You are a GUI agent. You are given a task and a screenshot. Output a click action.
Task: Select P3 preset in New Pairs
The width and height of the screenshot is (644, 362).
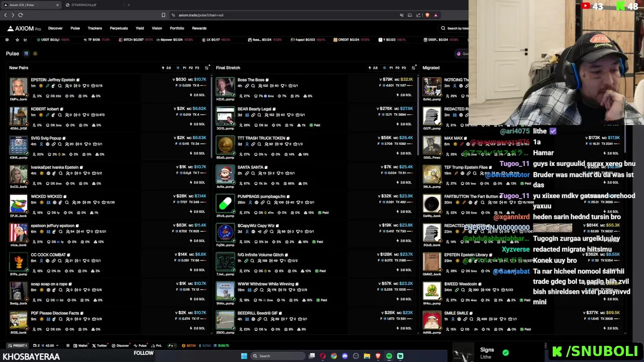tap(197, 67)
